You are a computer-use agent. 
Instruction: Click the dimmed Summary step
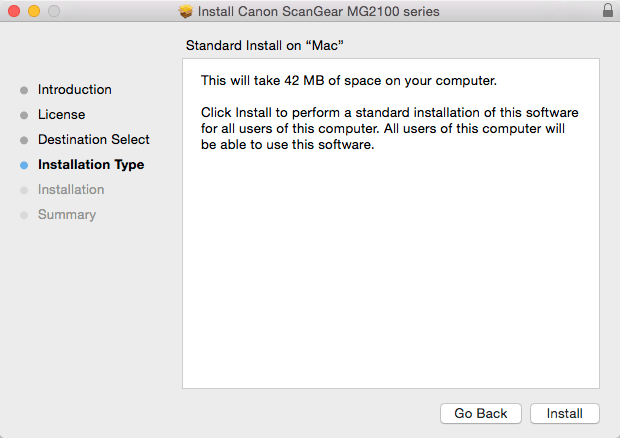(67, 215)
